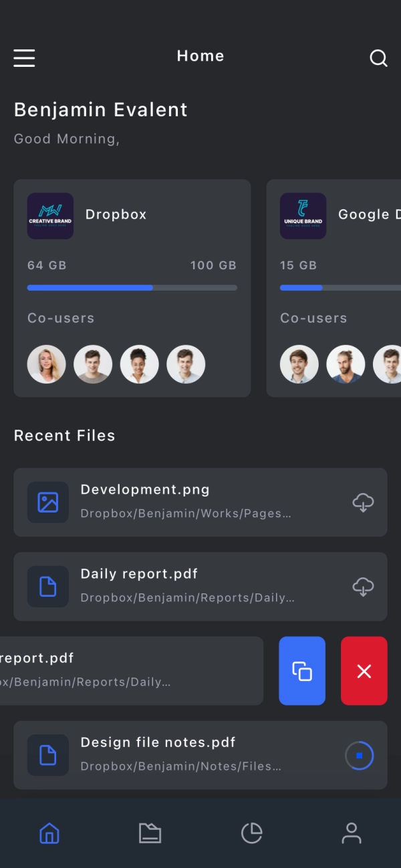Image resolution: width=401 pixels, height=868 pixels.
Task: Click the document icon for Daily report.pdf
Action: coord(48,586)
